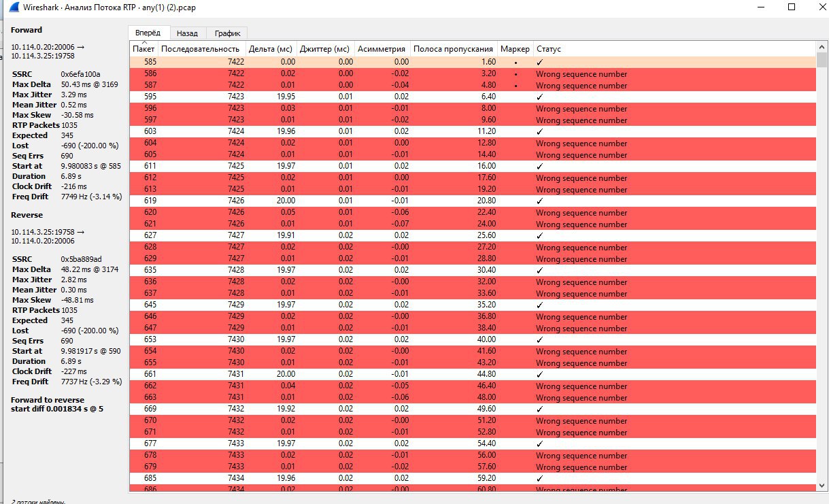Click Reverse Freq Drift 7737 Hz value
The image size is (829, 504).
coord(91,382)
